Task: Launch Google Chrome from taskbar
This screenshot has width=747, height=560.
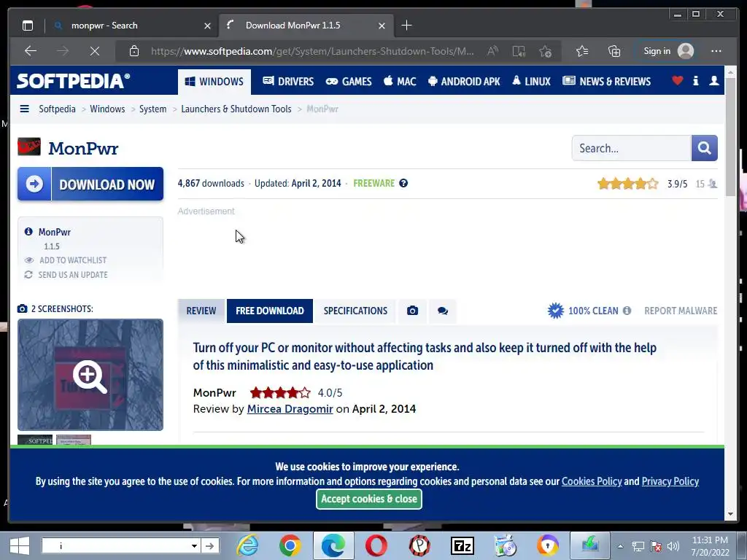Action: coord(290,545)
